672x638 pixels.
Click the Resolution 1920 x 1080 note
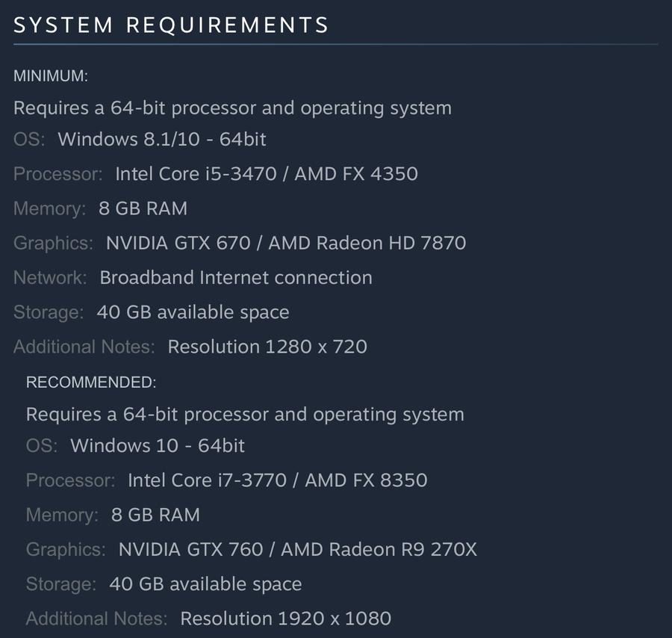[285, 619]
